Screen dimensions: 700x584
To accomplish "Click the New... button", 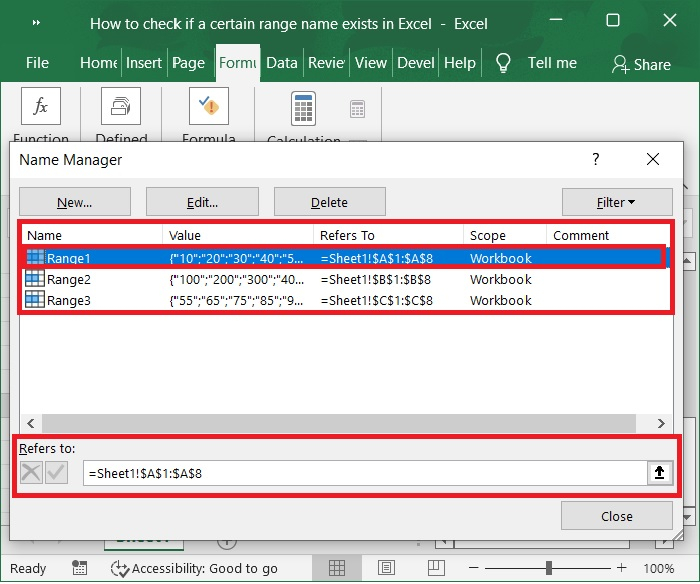I will (75, 202).
